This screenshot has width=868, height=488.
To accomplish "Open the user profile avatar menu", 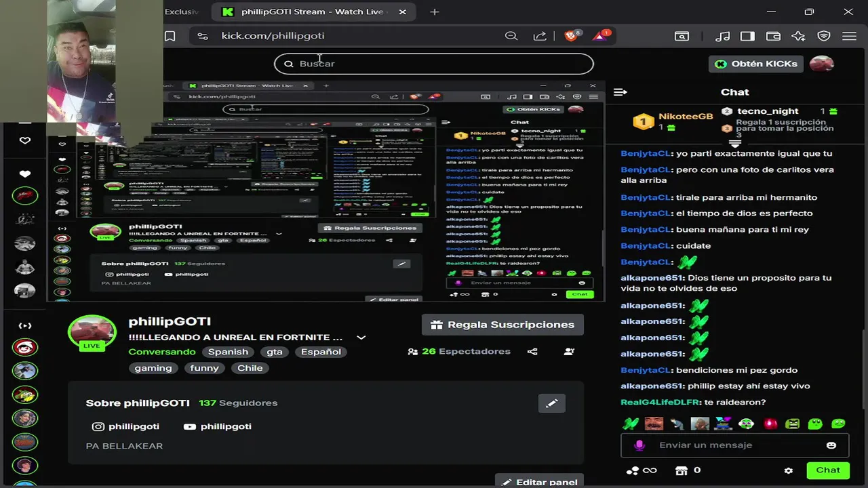I will pos(822,64).
